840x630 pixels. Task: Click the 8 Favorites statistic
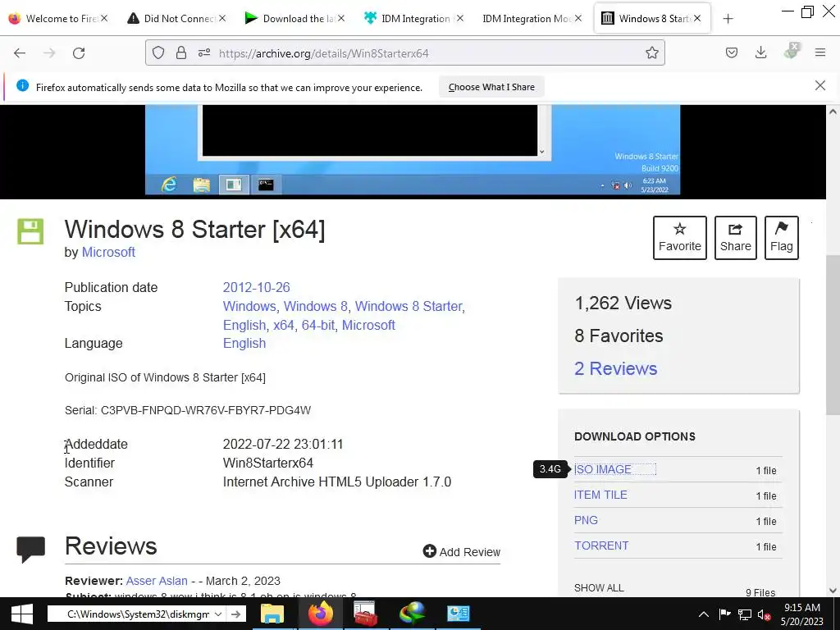click(619, 336)
